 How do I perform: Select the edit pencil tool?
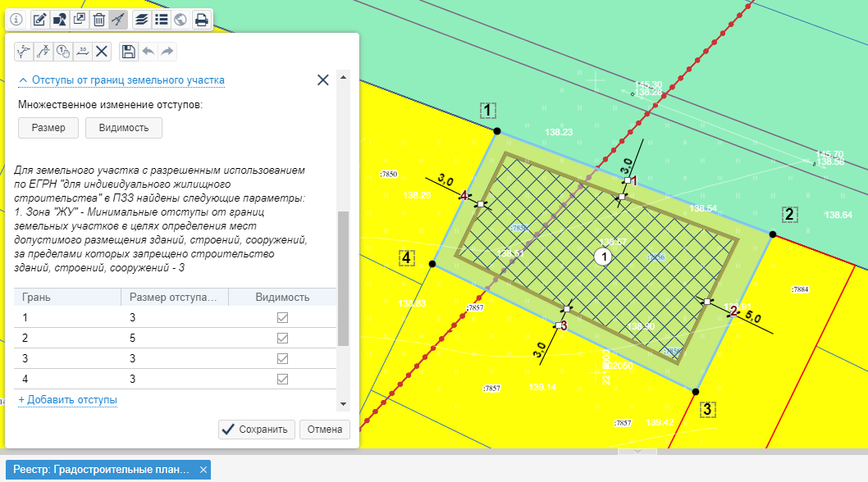(x=39, y=19)
